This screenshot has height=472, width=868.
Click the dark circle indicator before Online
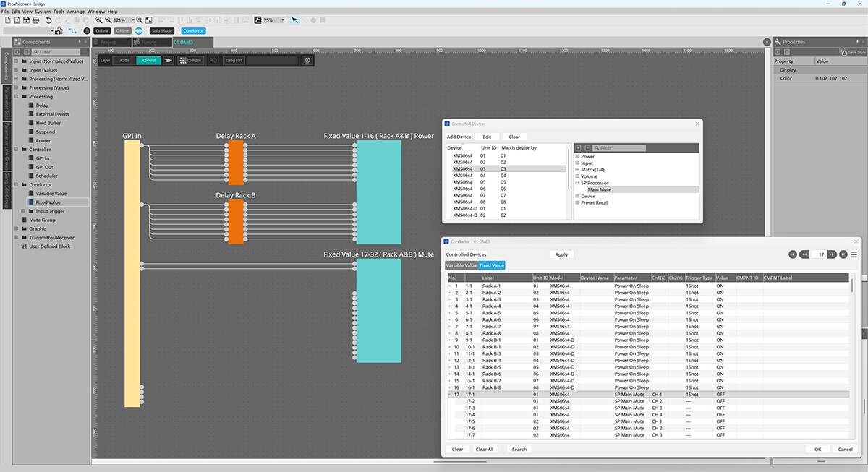87,31
